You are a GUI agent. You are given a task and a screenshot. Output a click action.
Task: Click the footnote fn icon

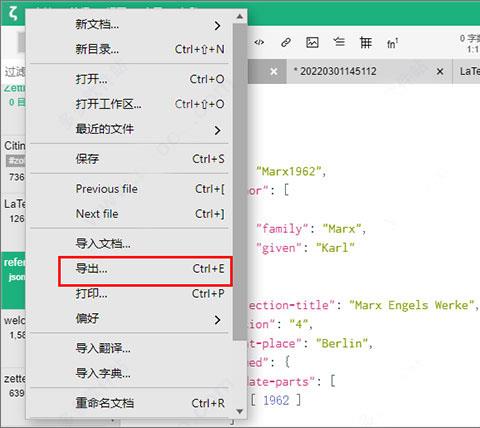pos(392,43)
